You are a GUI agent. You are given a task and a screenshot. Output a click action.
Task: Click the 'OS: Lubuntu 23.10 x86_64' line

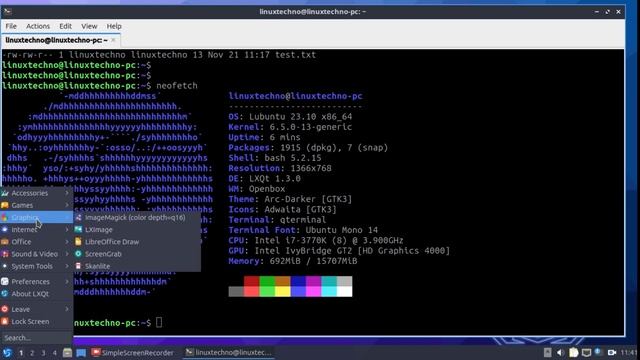(x=290, y=117)
